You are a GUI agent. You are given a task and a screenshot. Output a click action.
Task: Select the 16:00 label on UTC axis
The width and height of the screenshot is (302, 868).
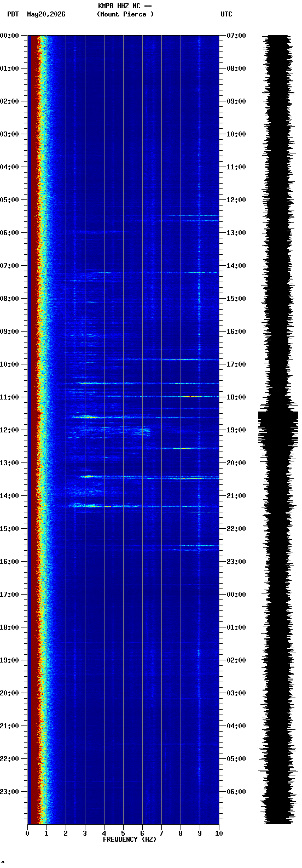pyautogui.click(x=236, y=332)
